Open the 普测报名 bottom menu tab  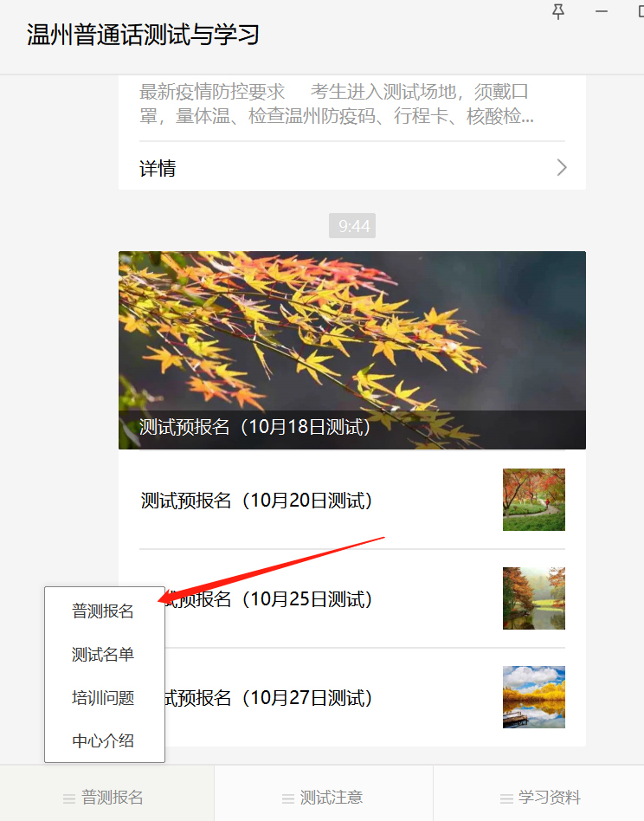click(106, 797)
